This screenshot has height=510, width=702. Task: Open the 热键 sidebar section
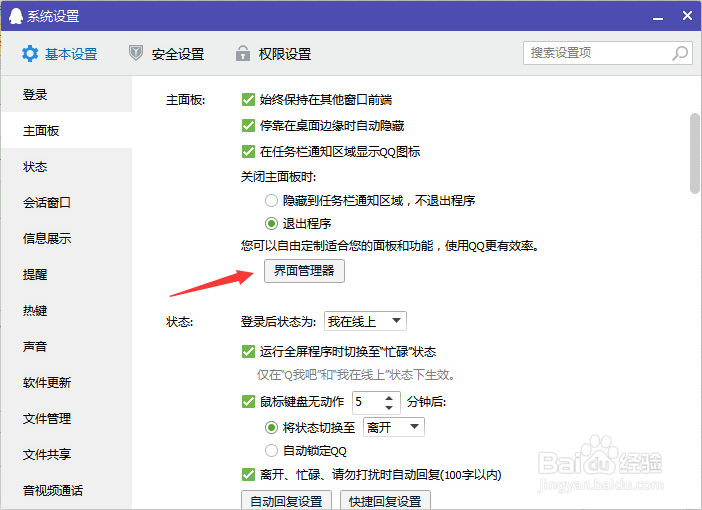tap(66, 310)
